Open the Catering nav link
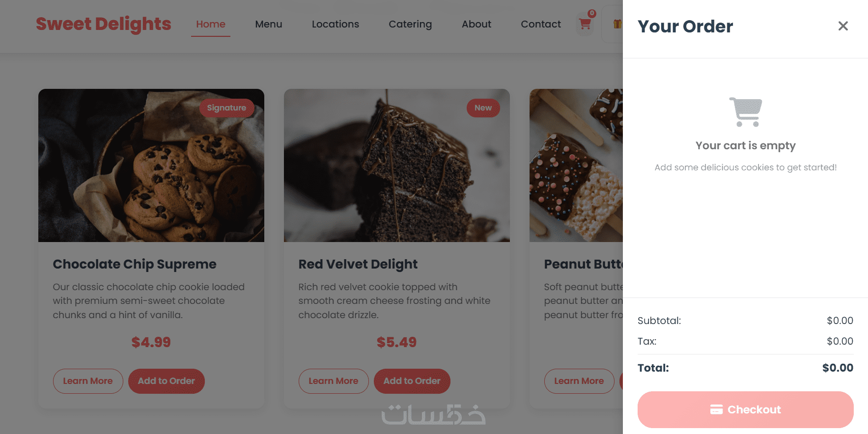This screenshot has height=434, width=868. click(x=410, y=24)
